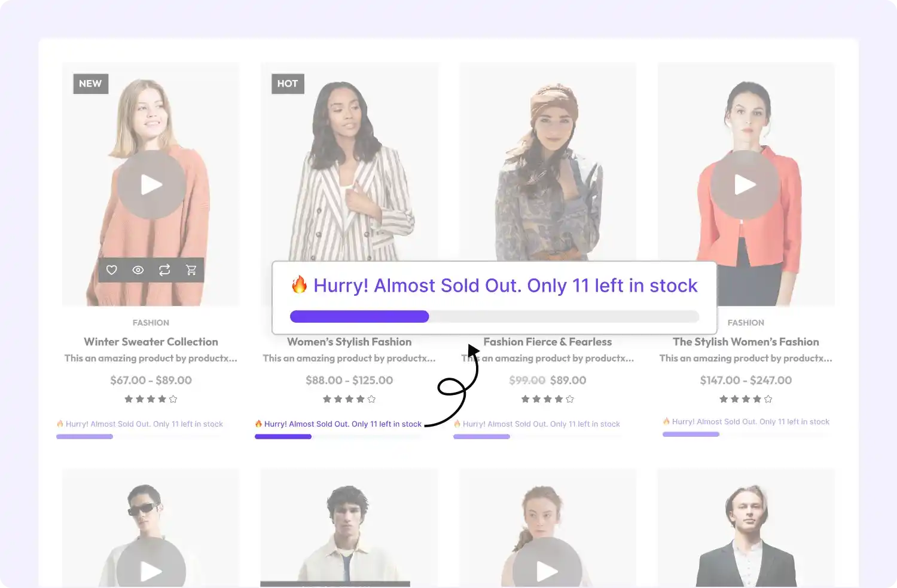Viewport: 897px width, 588px height.
Task: Click the FASHION category label above Winter Sweater
Action: 150,323
